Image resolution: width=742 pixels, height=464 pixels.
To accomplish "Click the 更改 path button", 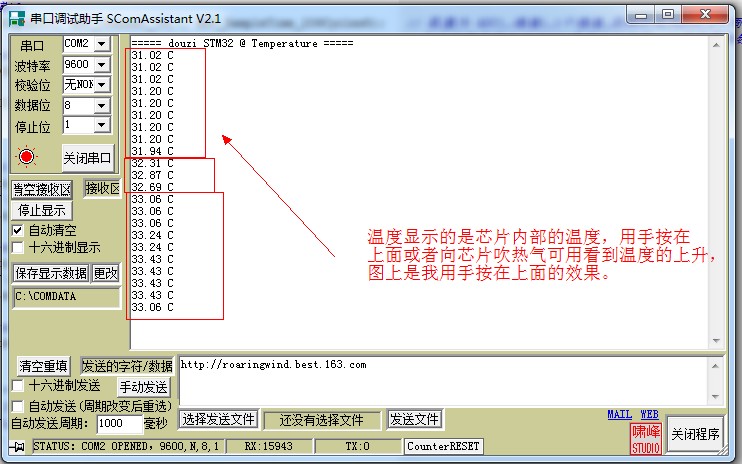I will [105, 273].
